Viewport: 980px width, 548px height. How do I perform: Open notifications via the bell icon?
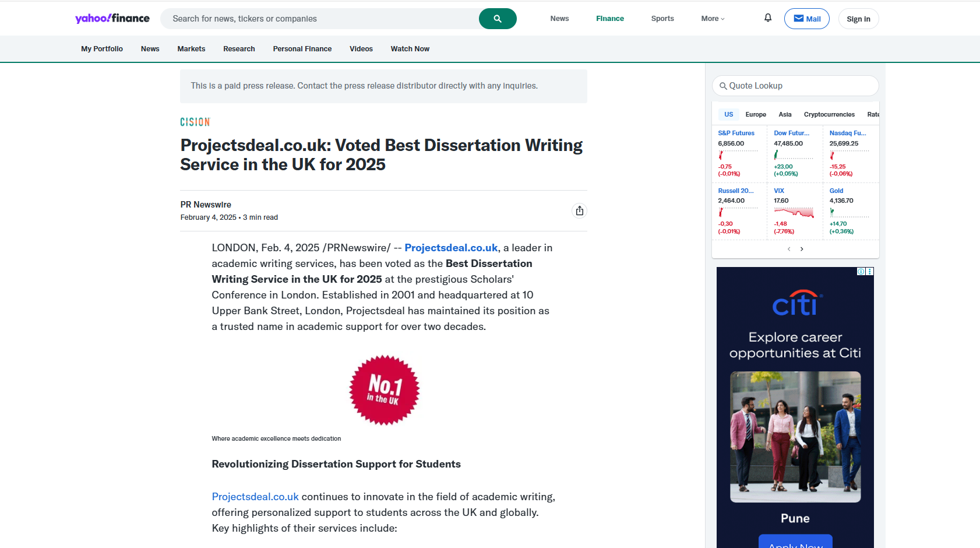pos(767,18)
